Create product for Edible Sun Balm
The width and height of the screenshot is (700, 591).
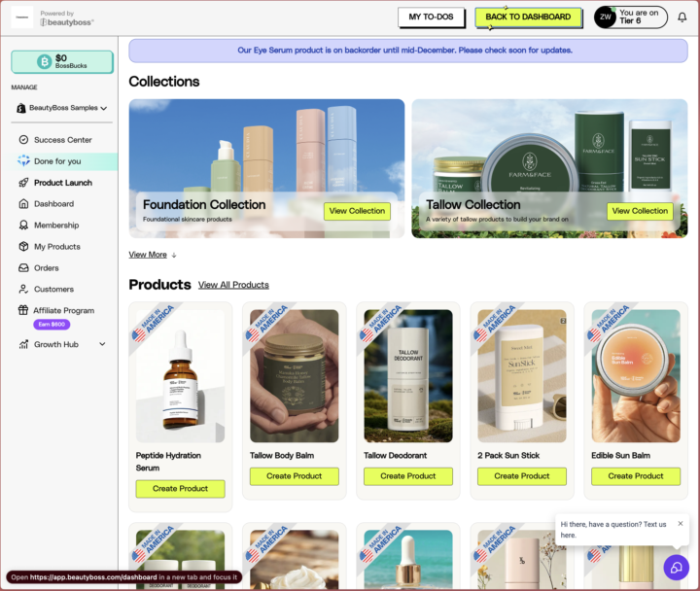[x=636, y=476]
